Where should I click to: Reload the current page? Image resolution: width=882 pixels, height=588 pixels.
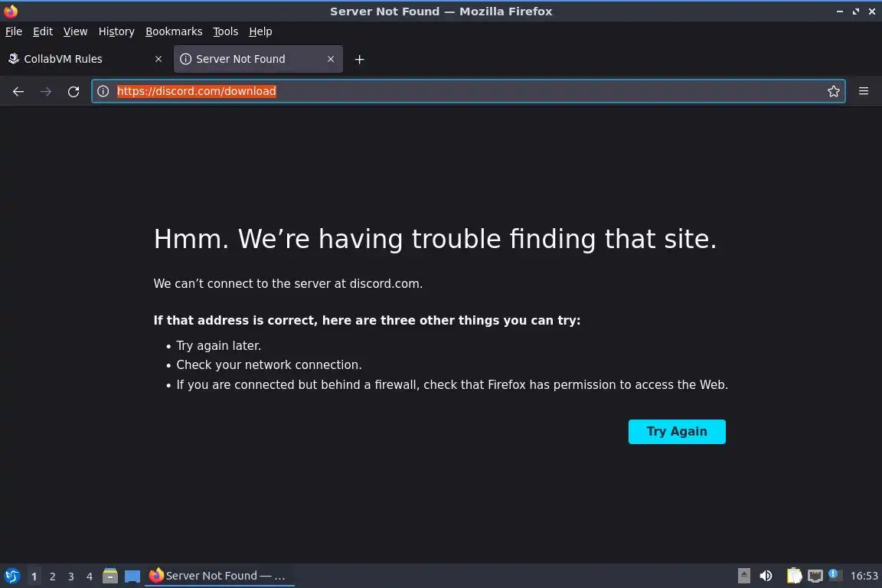click(x=73, y=91)
